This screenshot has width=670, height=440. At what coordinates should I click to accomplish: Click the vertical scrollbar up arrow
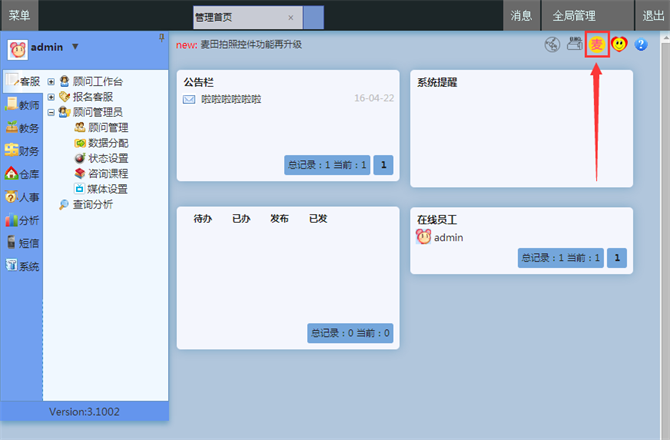point(666,38)
